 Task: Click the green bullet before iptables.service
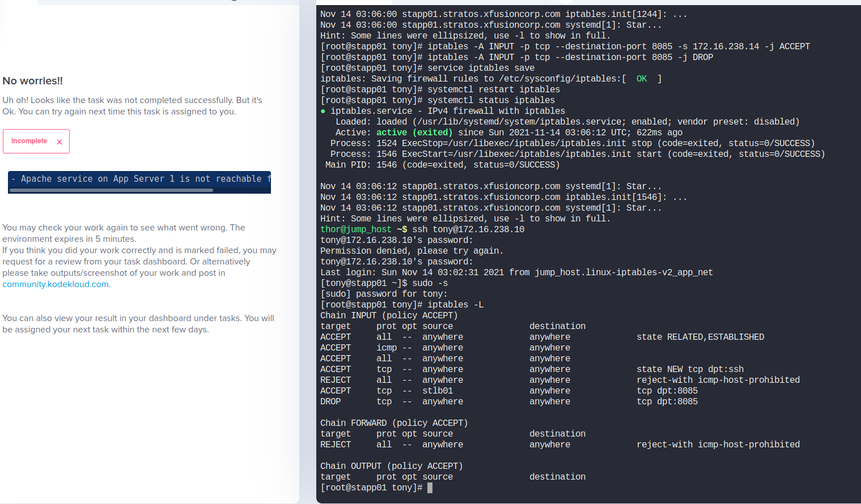point(323,112)
